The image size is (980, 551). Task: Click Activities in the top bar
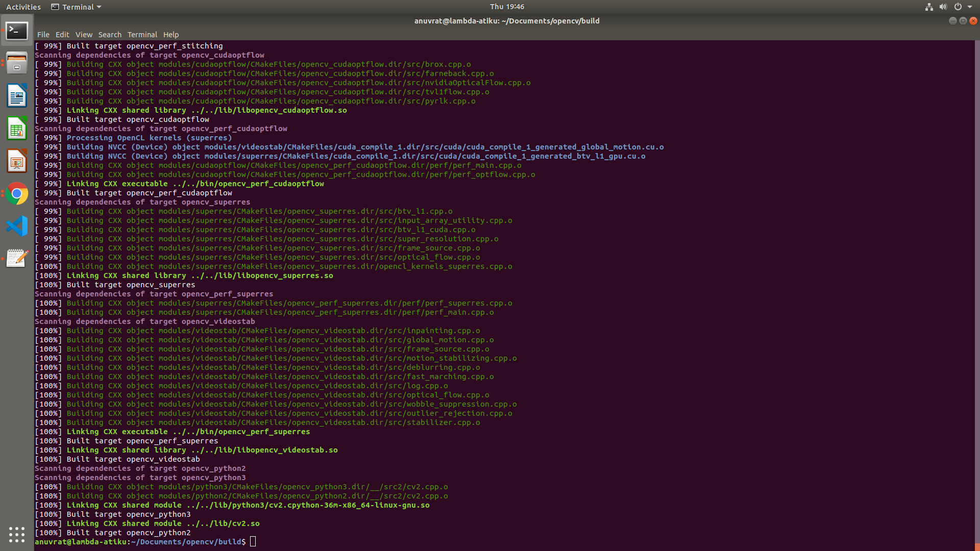(x=23, y=7)
